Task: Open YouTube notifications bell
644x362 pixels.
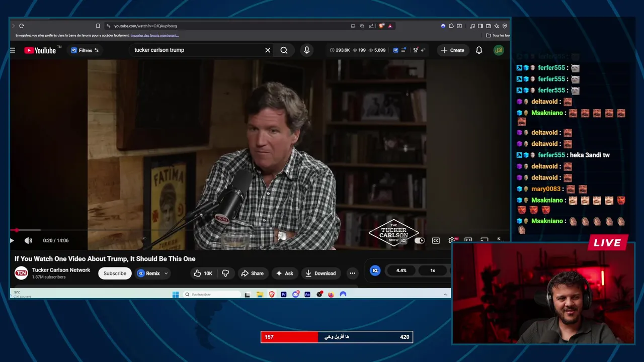Action: pyautogui.click(x=479, y=50)
